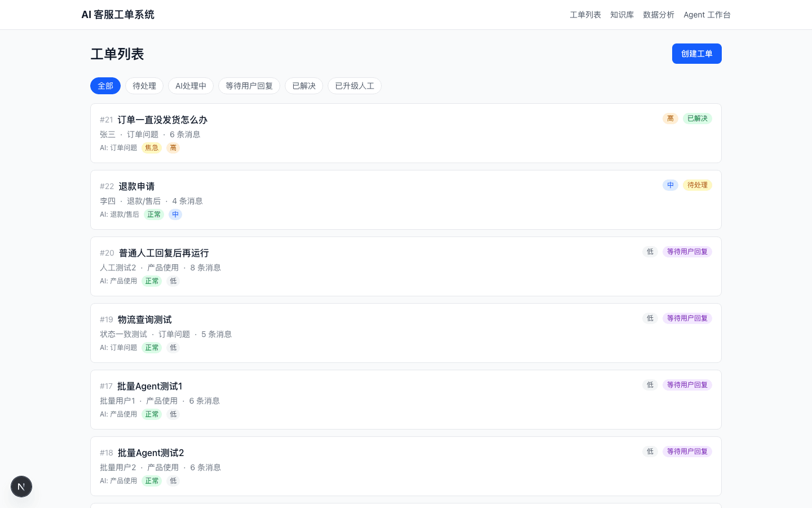Viewport: 812px width, 508px height.
Task: Click 人工测试2 · 产品使用 · 8 条消息 line
Action: [x=160, y=268]
